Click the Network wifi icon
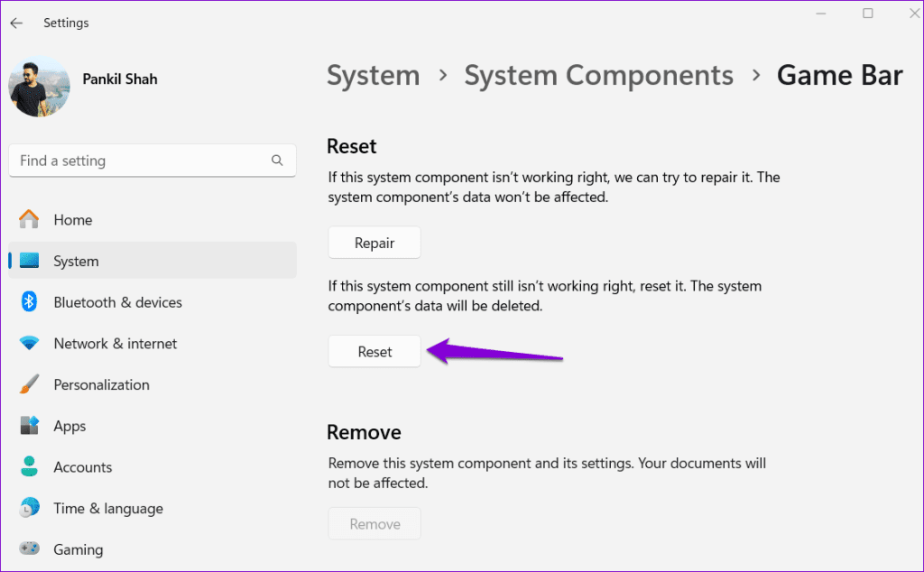 [x=30, y=344]
